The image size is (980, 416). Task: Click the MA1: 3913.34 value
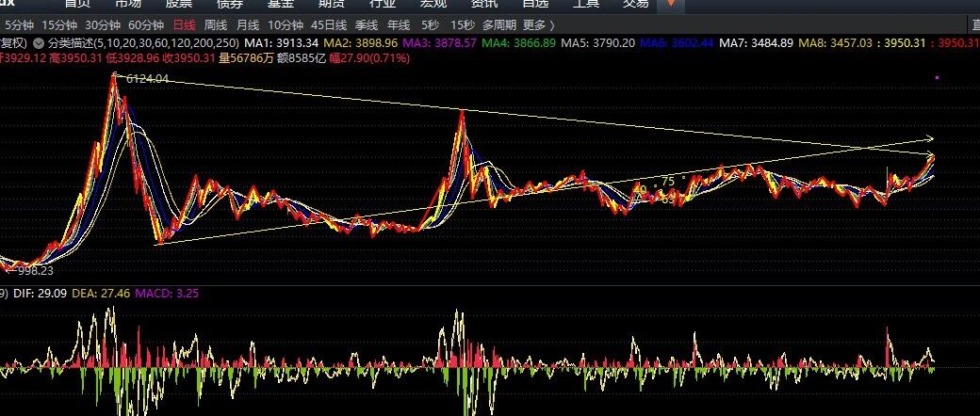tap(281, 43)
